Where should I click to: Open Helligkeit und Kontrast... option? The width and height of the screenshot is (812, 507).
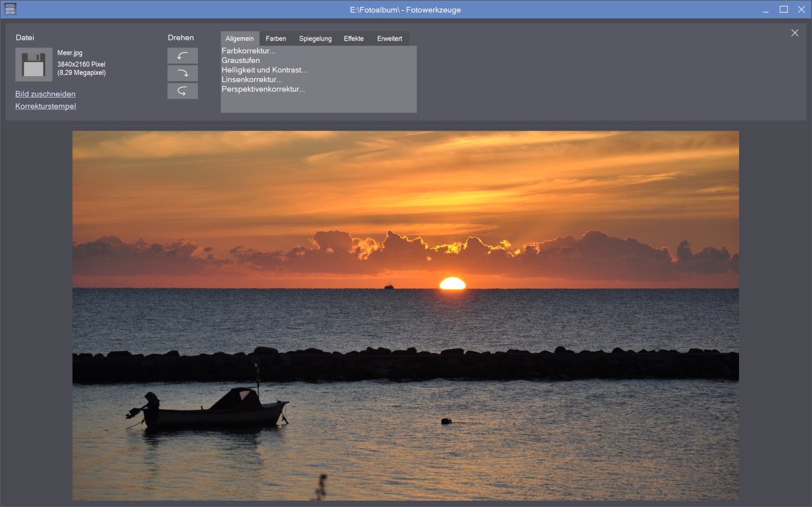pyautogui.click(x=264, y=70)
